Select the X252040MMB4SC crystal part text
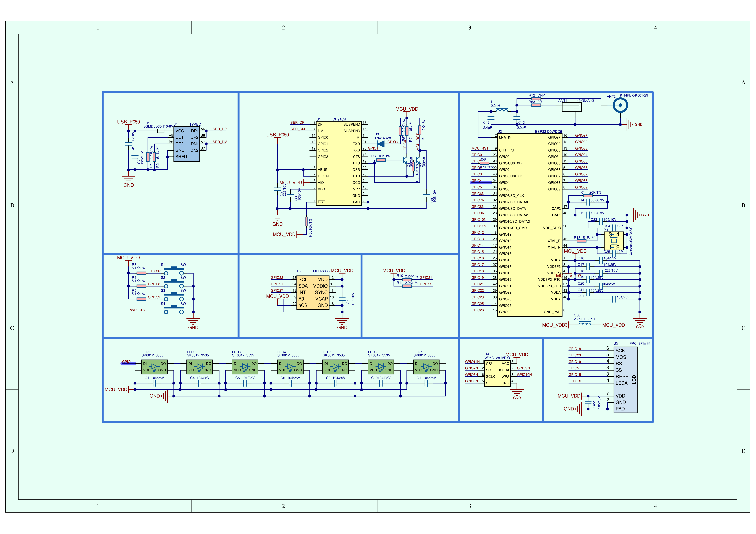 (631, 241)
